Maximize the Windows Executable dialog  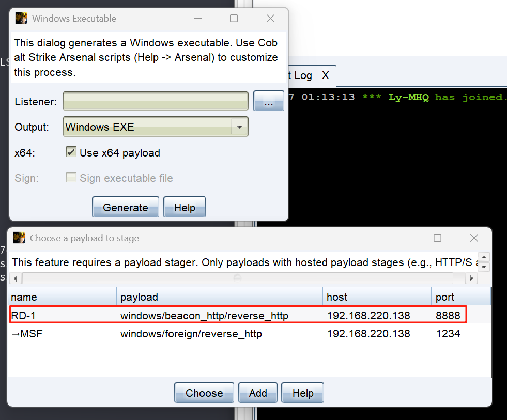point(234,19)
